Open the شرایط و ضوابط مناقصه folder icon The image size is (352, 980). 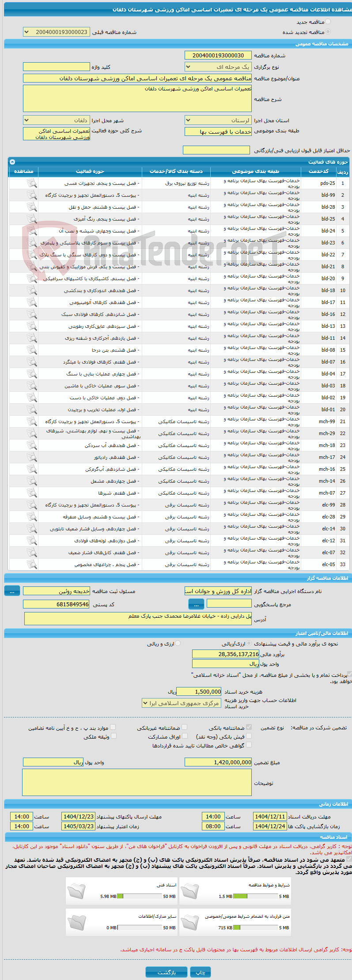coord(190,890)
